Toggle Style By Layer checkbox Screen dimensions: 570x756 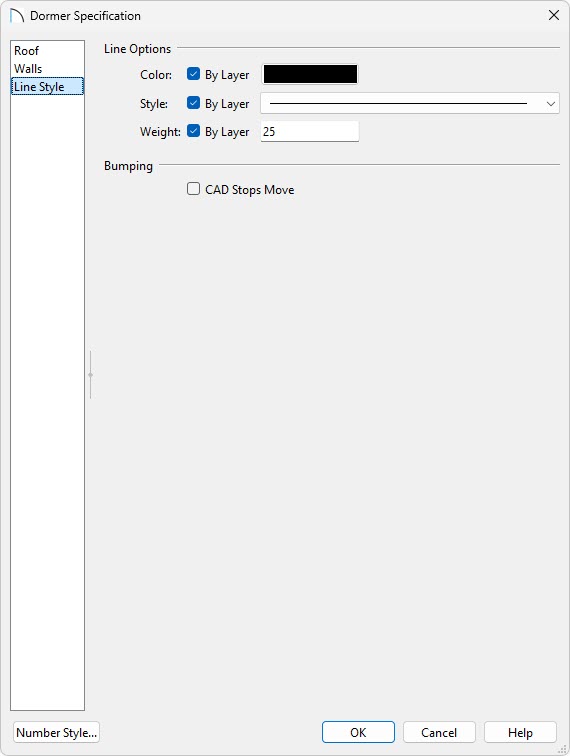click(x=193, y=103)
